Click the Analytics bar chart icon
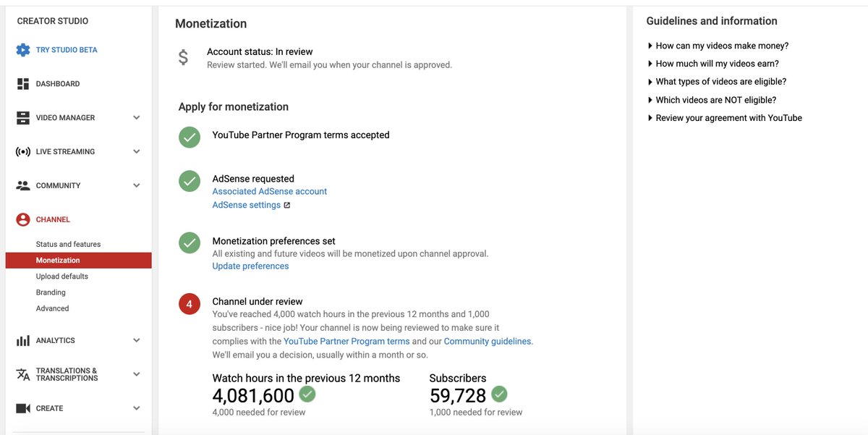The width and height of the screenshot is (868, 435). click(23, 340)
